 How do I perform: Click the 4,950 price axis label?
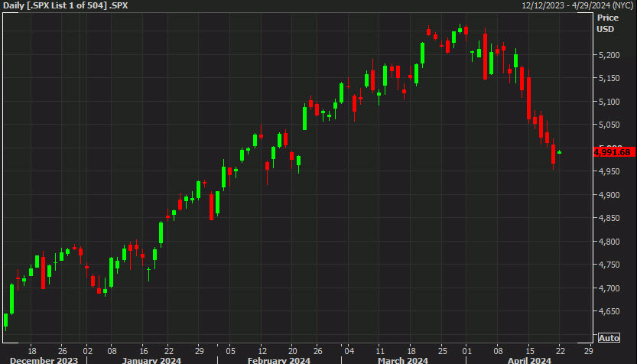(x=609, y=171)
